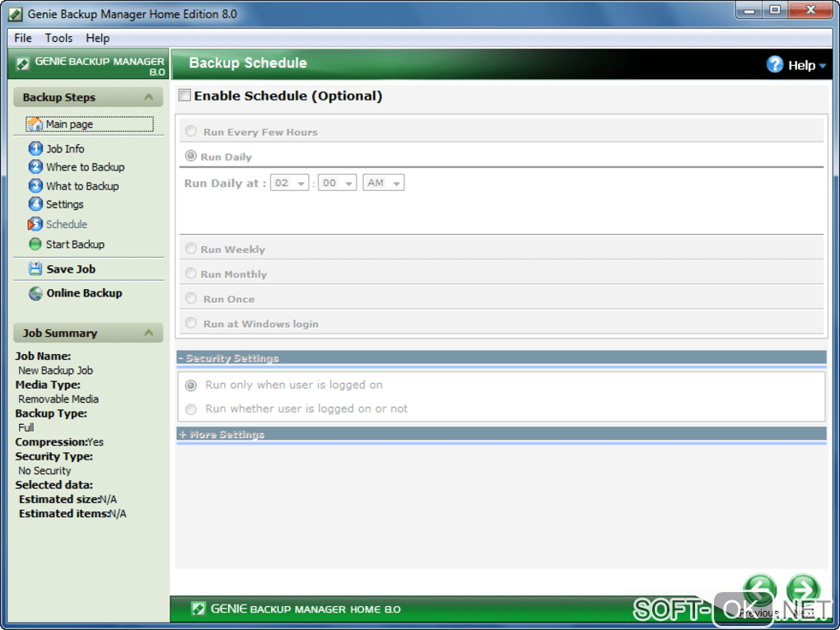
Task: Open the What to Backup step link
Action: (x=82, y=186)
